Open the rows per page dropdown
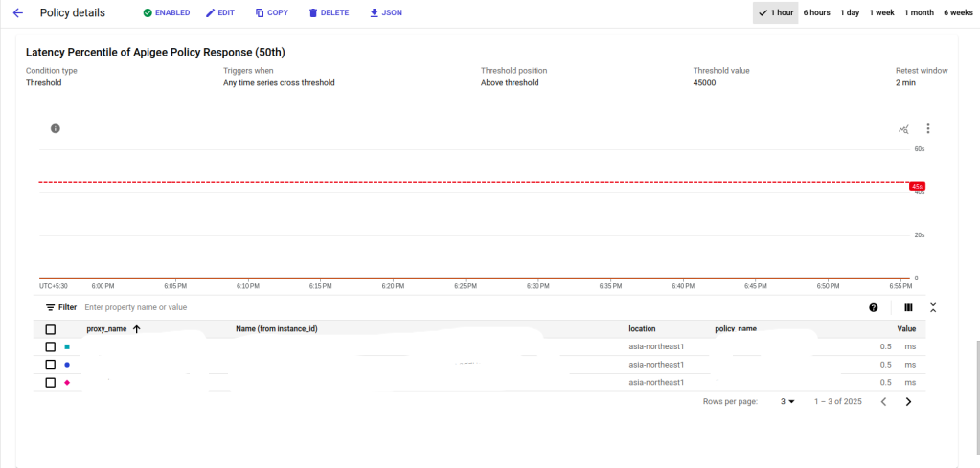This screenshot has width=980, height=468. tap(786, 402)
